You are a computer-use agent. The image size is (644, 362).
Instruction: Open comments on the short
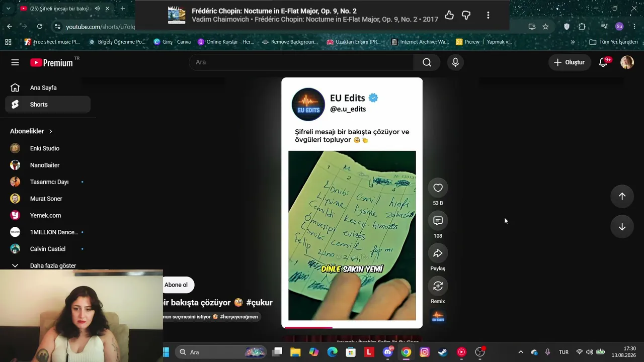(438, 221)
